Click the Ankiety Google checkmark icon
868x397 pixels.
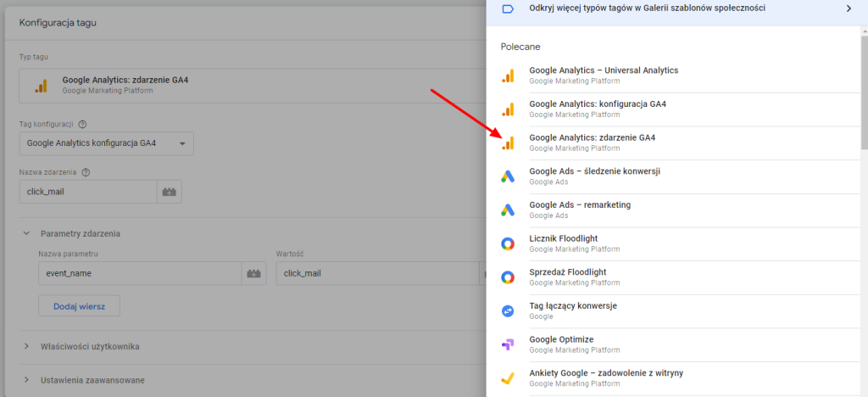pos(509,378)
